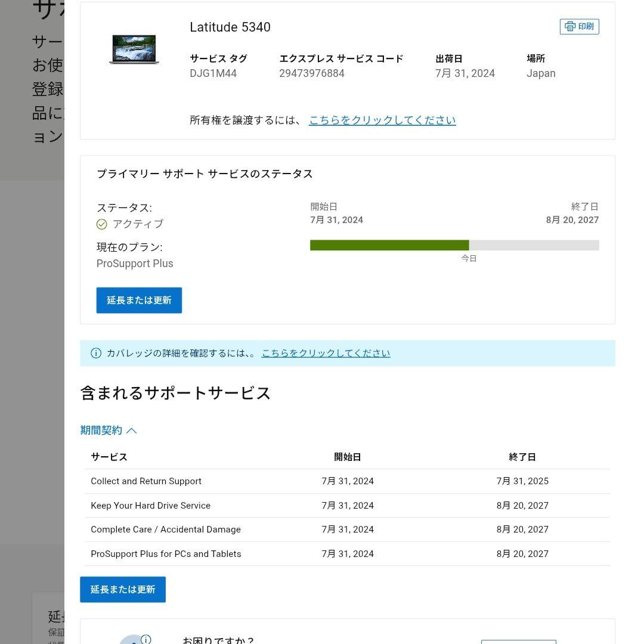Screen dimensions: 644x644
Task: Click the green active status checkmark icon
Action: (101, 224)
